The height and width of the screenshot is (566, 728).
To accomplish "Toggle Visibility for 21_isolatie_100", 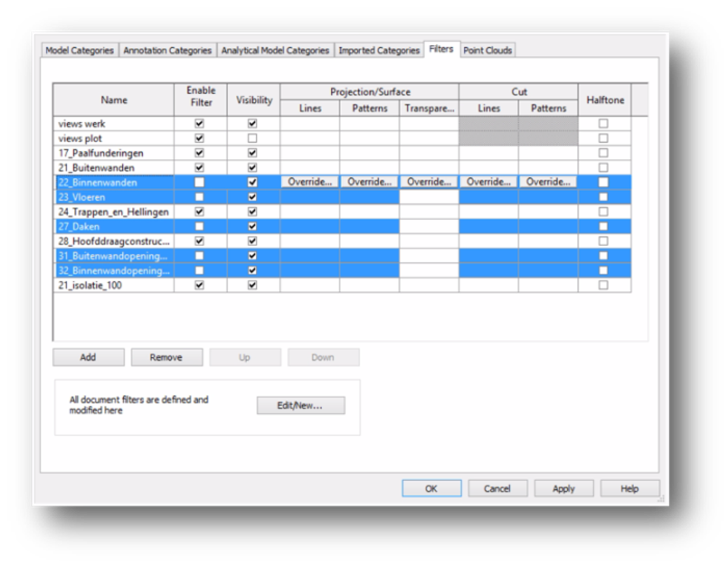I will point(253,285).
